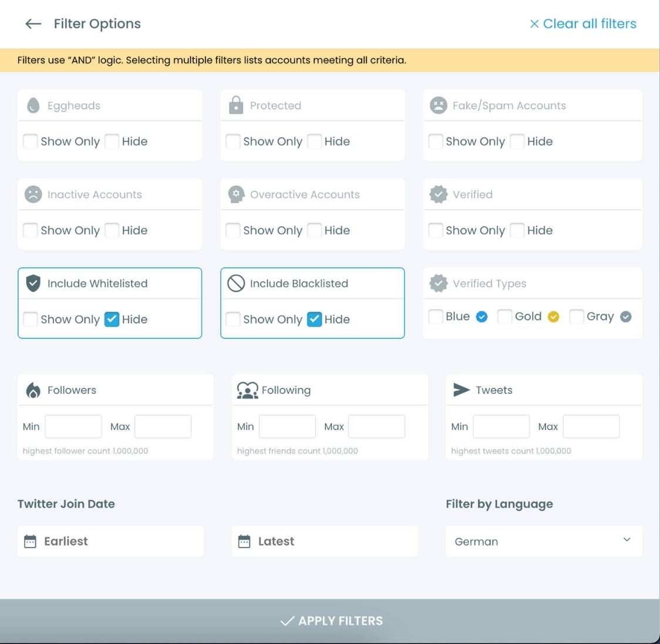The width and height of the screenshot is (660, 644).
Task: Click the back arrow beside Filter Options
Action: 33,23
